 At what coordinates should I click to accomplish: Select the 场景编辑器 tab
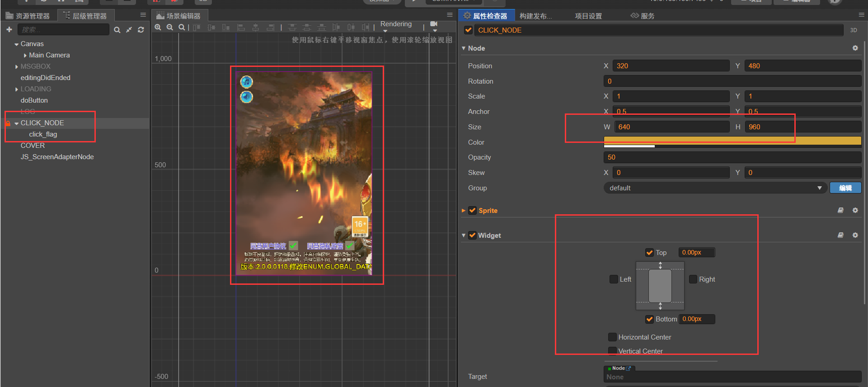(179, 16)
